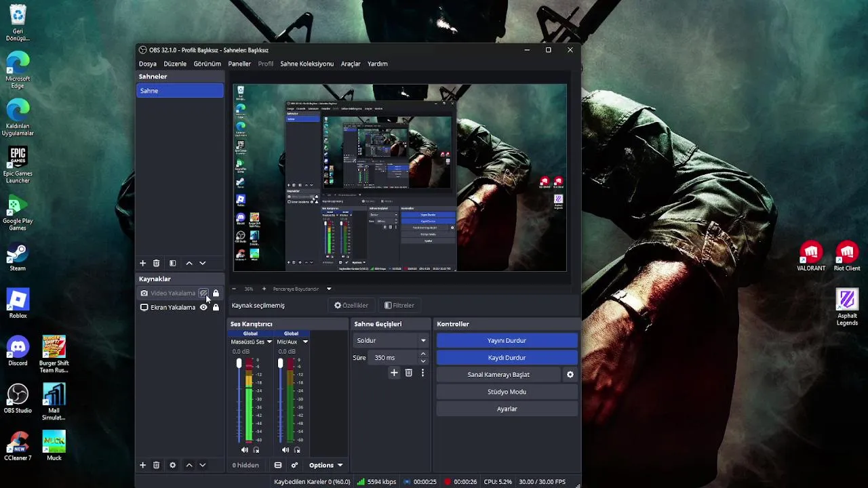Image resolution: width=868 pixels, height=488 pixels.
Task: Open virtual camera settings gear
Action: point(570,375)
